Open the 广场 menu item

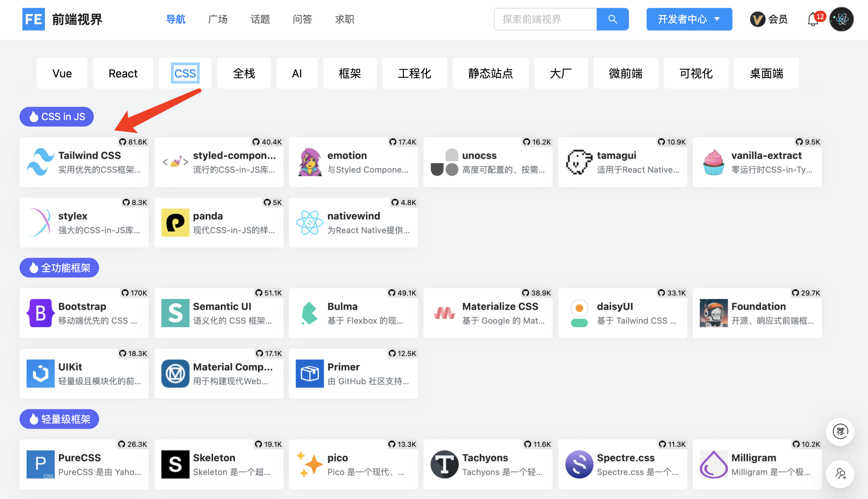point(218,19)
